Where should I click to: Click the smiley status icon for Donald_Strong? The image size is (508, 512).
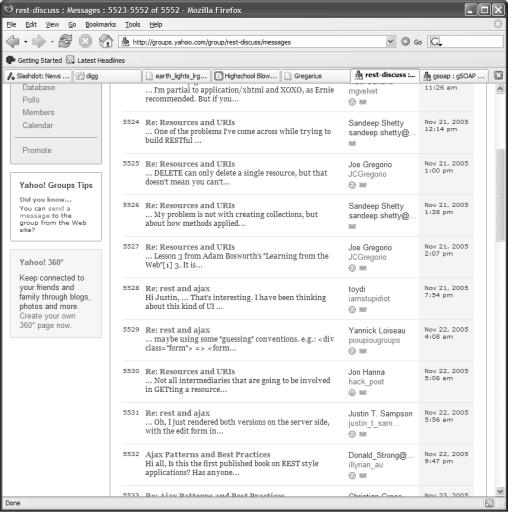coord(352,476)
